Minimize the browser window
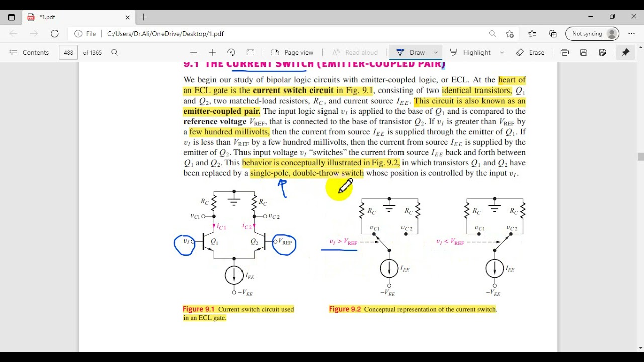The width and height of the screenshot is (644, 362). click(x=591, y=17)
